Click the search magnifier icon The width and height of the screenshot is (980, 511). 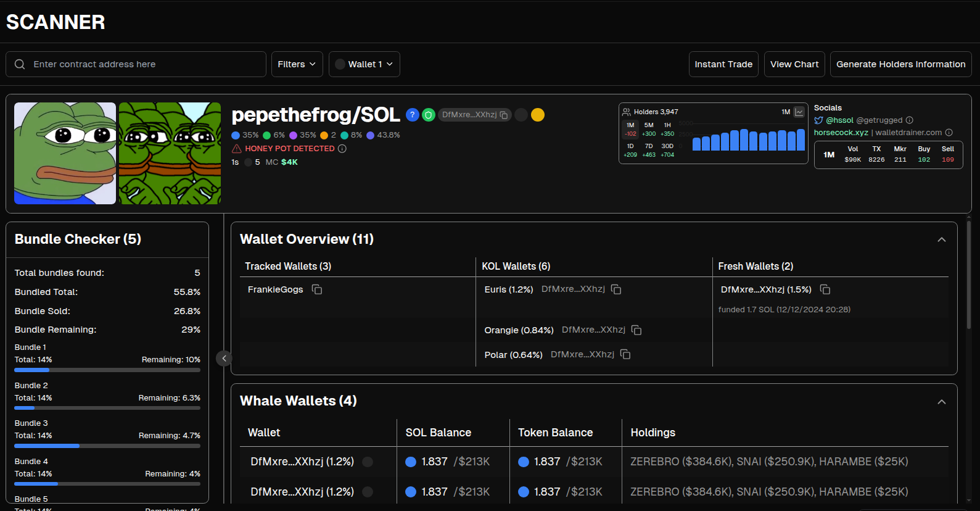click(20, 64)
